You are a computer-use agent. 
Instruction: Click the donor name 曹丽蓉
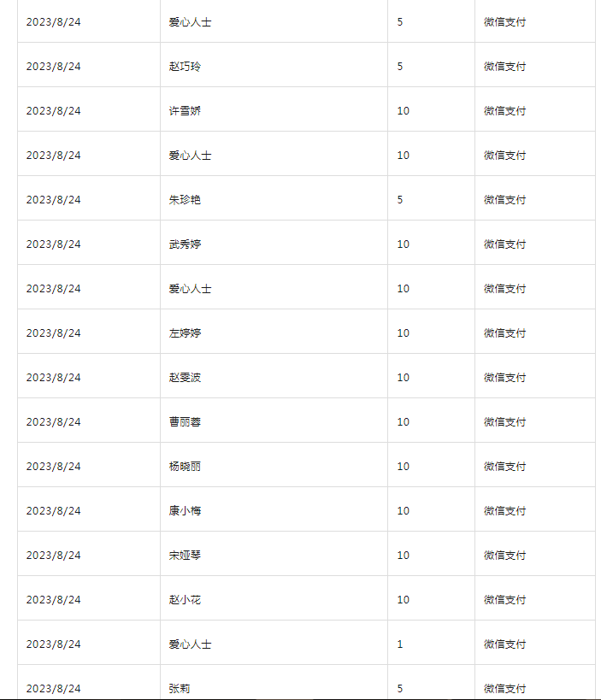point(185,422)
